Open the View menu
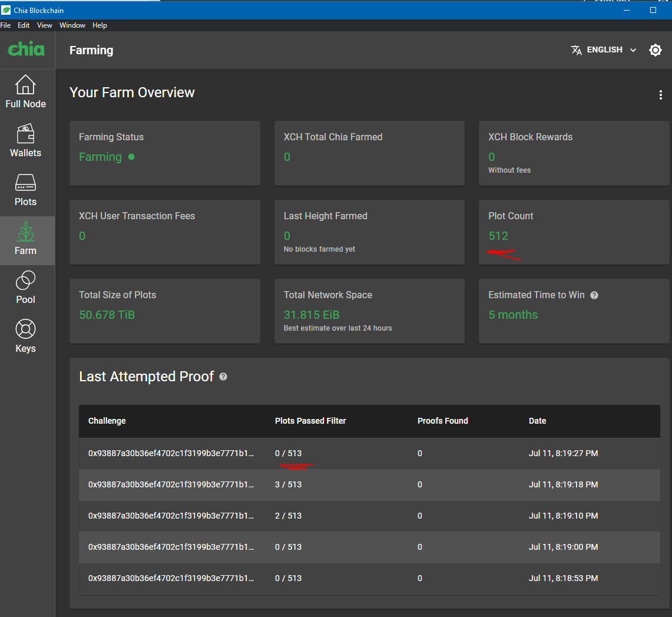 [45, 25]
